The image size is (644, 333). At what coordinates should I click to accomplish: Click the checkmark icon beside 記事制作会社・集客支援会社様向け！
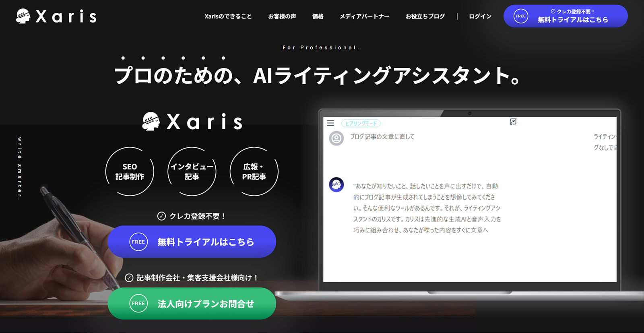[x=129, y=278]
